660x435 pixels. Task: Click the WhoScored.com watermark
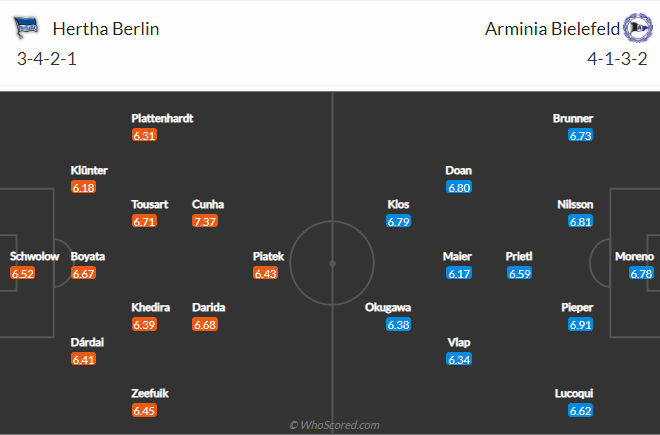tap(334, 425)
